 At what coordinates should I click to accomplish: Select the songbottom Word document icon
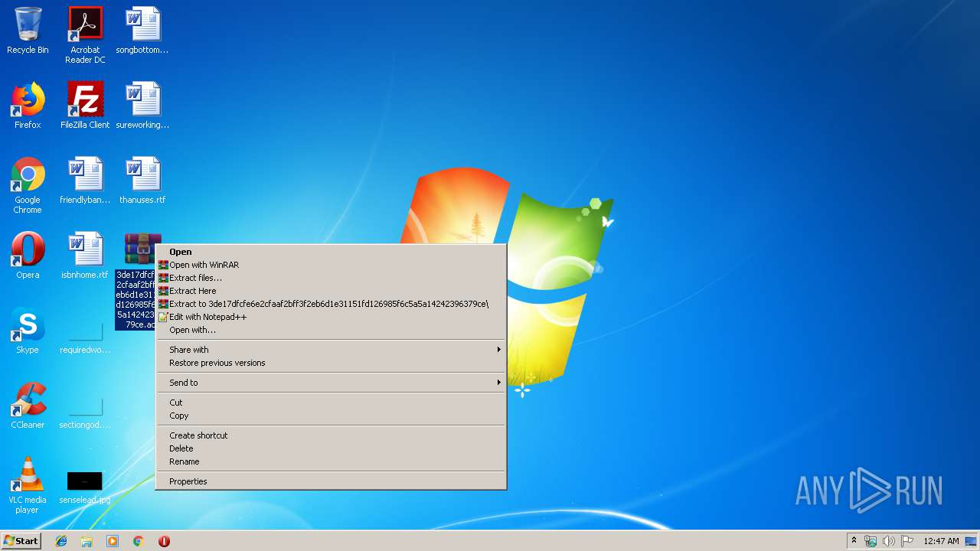click(142, 31)
